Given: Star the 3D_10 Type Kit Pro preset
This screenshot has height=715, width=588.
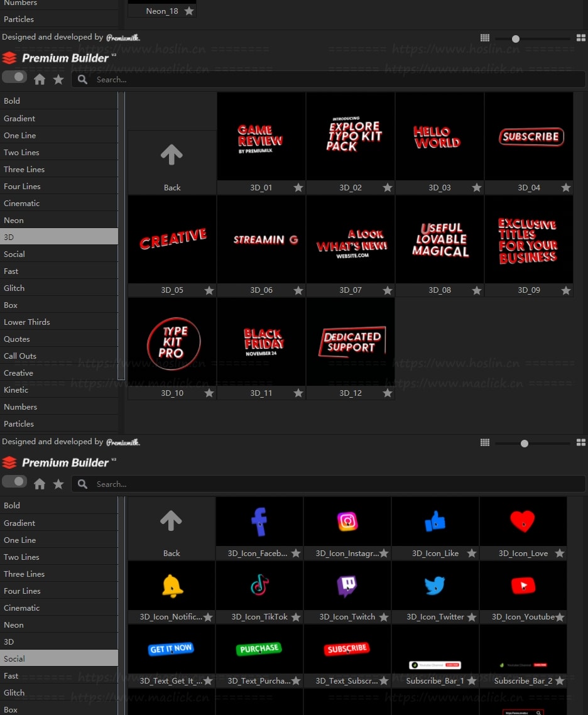Looking at the screenshot, I should click(x=209, y=393).
